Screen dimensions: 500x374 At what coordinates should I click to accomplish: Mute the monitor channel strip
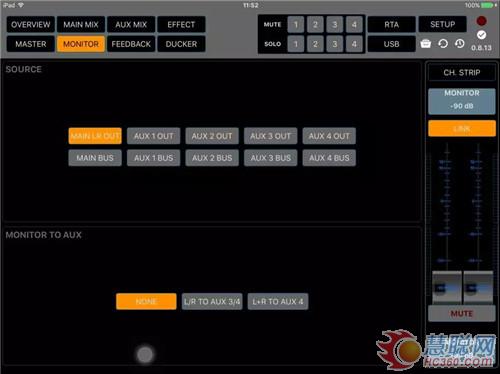[x=462, y=313]
